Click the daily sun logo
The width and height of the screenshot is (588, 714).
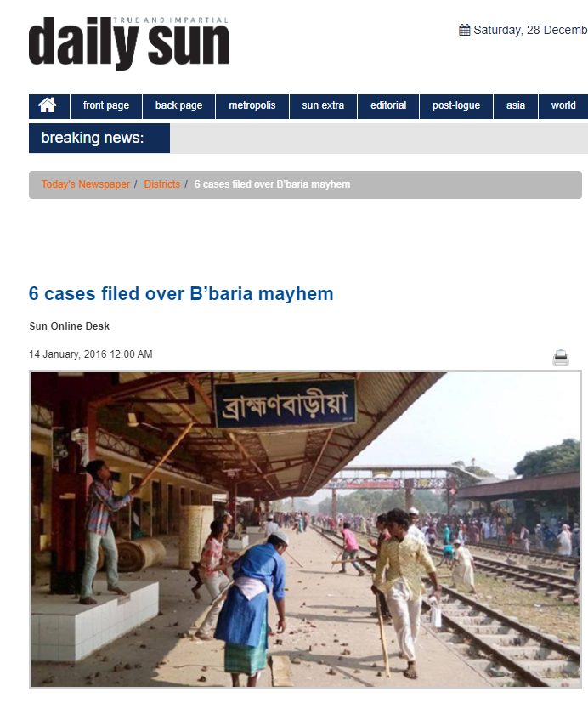tap(129, 43)
